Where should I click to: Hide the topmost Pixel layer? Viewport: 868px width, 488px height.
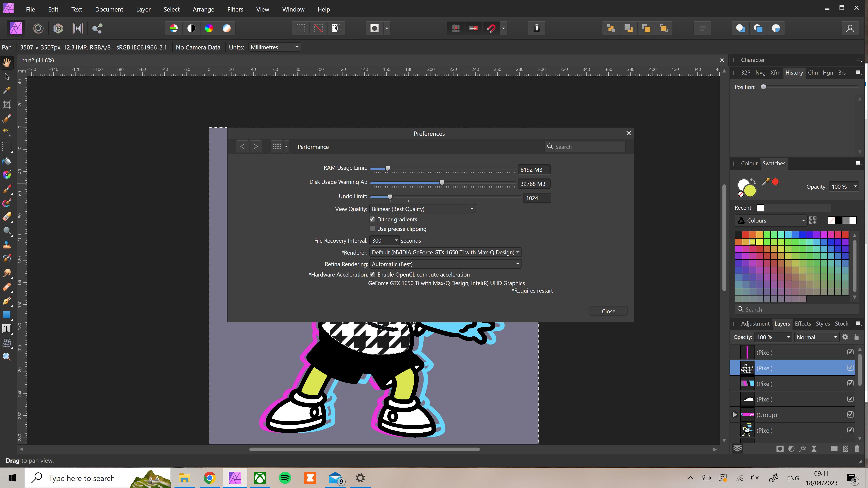pyautogui.click(x=850, y=352)
